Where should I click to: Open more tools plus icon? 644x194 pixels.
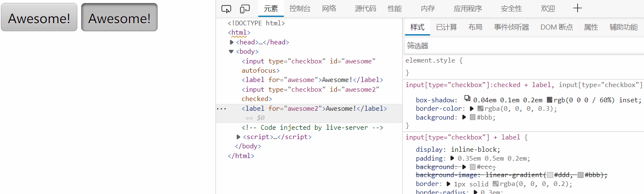coord(578,8)
